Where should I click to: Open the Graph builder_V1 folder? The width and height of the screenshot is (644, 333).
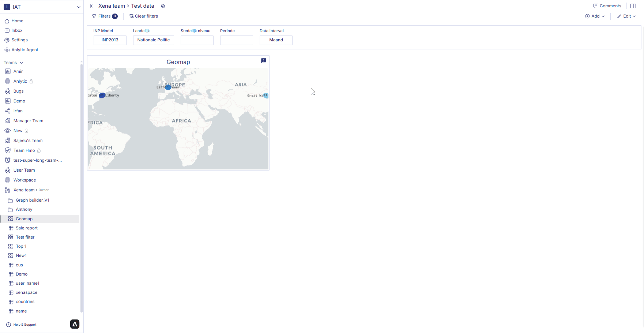32,200
